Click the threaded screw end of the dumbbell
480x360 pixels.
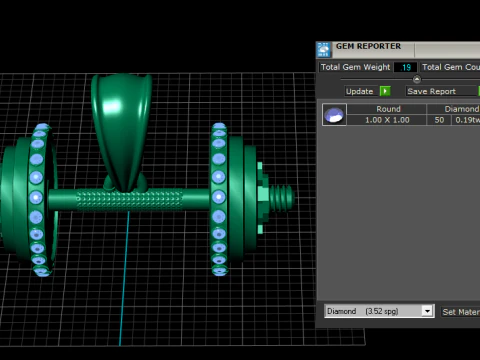(282, 198)
